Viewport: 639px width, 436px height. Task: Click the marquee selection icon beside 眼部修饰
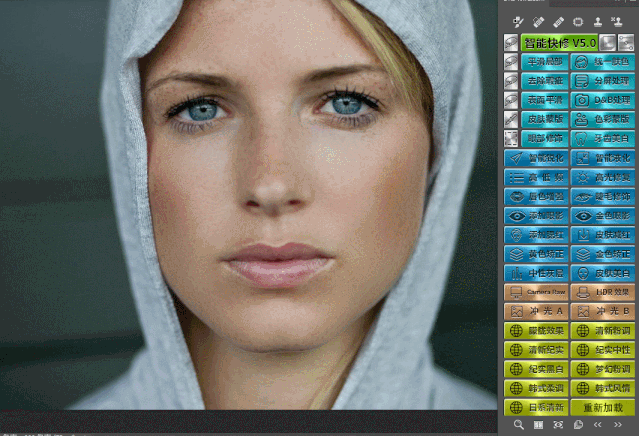[x=511, y=139]
